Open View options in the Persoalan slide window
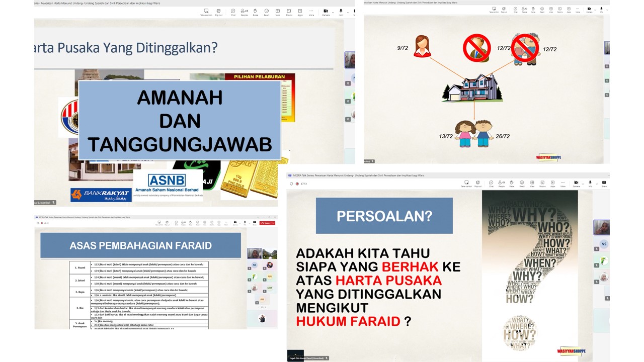644x362 pixels. pos(533,184)
